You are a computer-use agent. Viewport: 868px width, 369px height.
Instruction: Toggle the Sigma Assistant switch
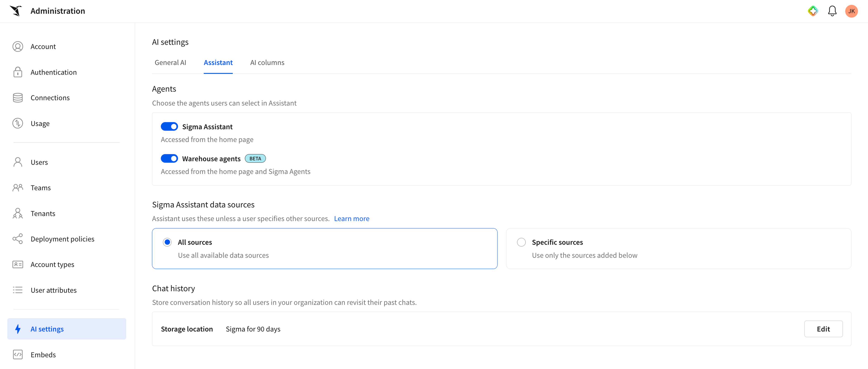point(169,126)
